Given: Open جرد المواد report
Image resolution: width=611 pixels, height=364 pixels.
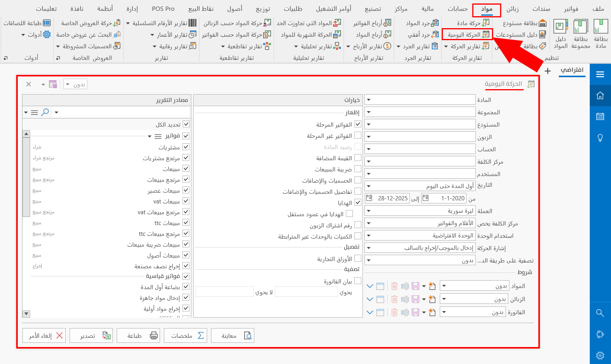Looking at the screenshot, I should [x=422, y=23].
